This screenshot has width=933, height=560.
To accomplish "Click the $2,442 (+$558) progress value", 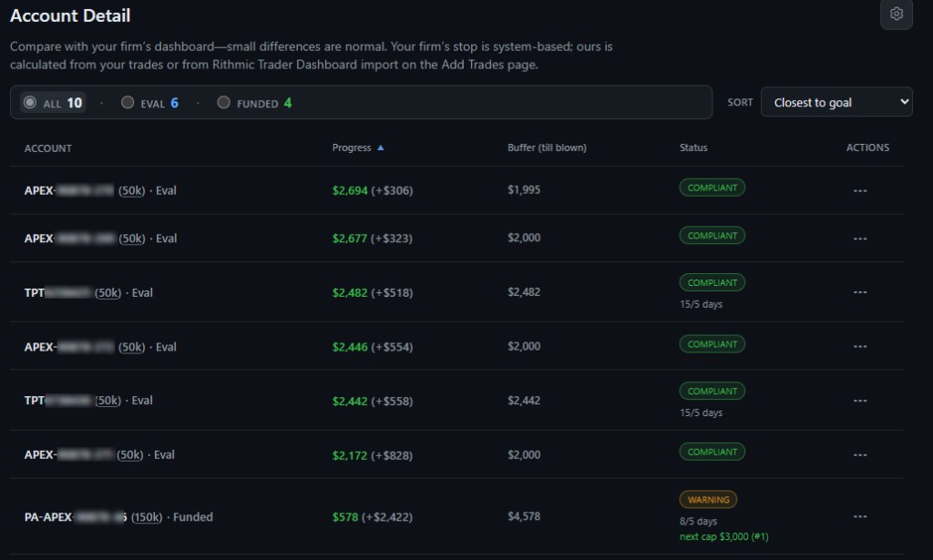I will pyautogui.click(x=373, y=402).
